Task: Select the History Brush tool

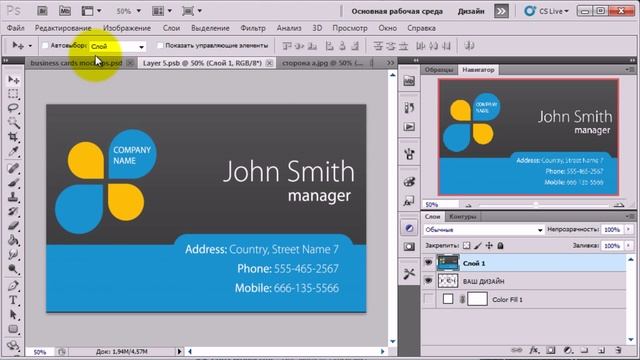Action: (x=13, y=211)
